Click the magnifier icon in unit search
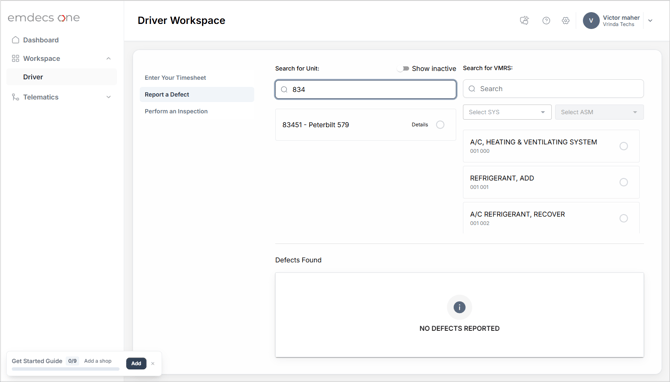This screenshot has height=382, width=670. click(284, 89)
